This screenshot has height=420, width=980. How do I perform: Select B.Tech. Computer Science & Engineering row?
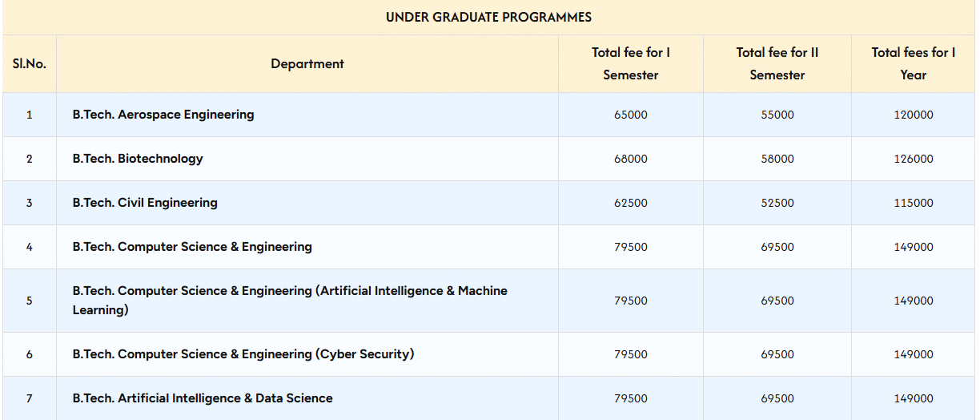[192, 247]
